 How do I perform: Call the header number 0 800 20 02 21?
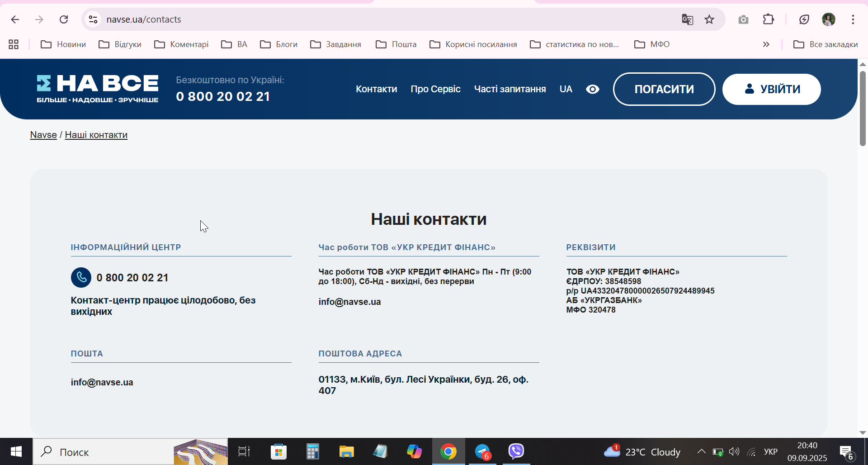[x=223, y=96]
